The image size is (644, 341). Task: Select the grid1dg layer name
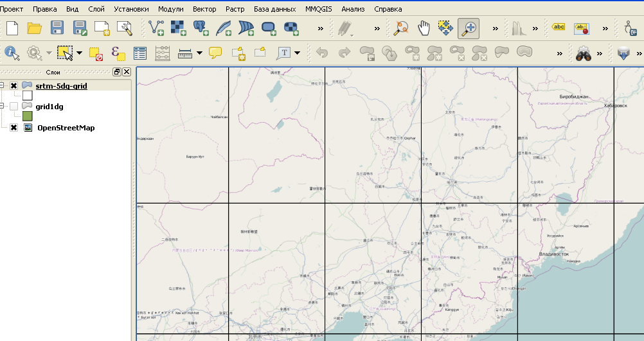point(49,106)
